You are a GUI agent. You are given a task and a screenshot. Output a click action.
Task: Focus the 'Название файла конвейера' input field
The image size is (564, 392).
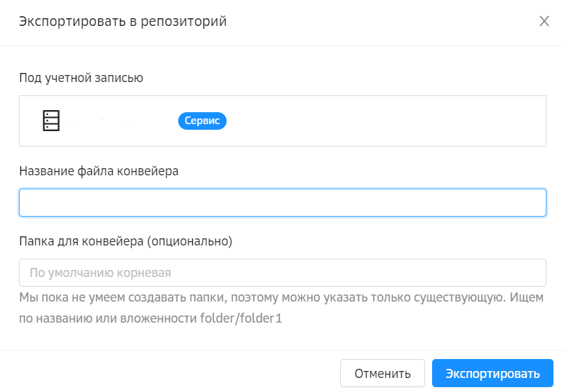coord(282,203)
